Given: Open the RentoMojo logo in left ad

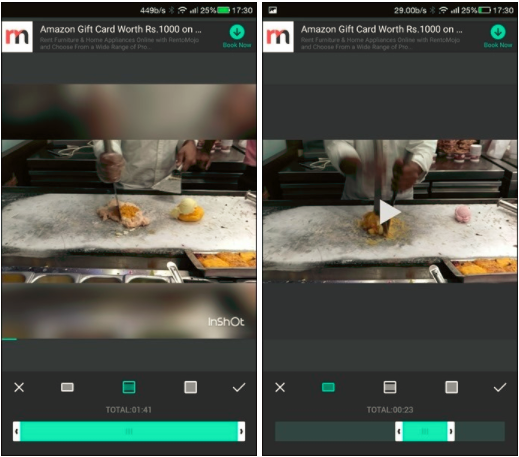Looking at the screenshot, I should tap(17, 37).
